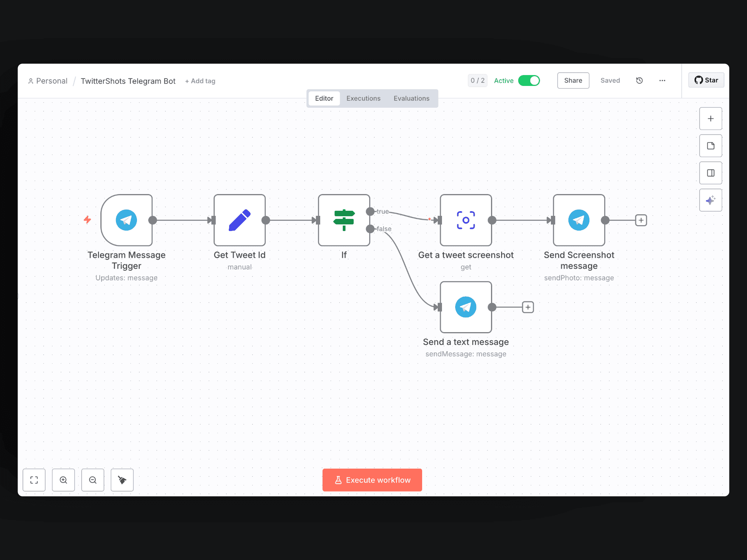This screenshot has height=560, width=747.
Task: Open the AI Assistant
Action: click(x=710, y=200)
